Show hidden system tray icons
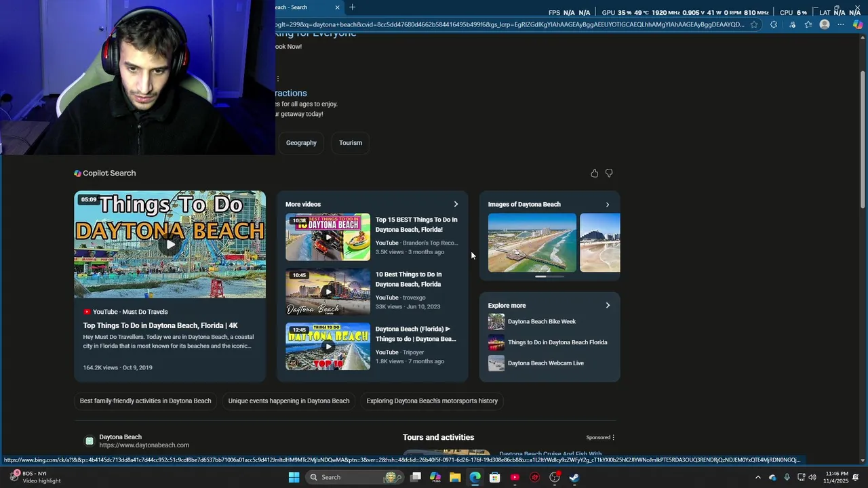This screenshot has height=488, width=868. tap(758, 478)
